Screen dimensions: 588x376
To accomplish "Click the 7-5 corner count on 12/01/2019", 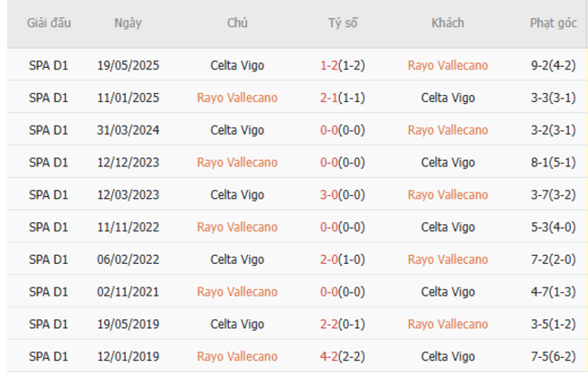I will (543, 356).
